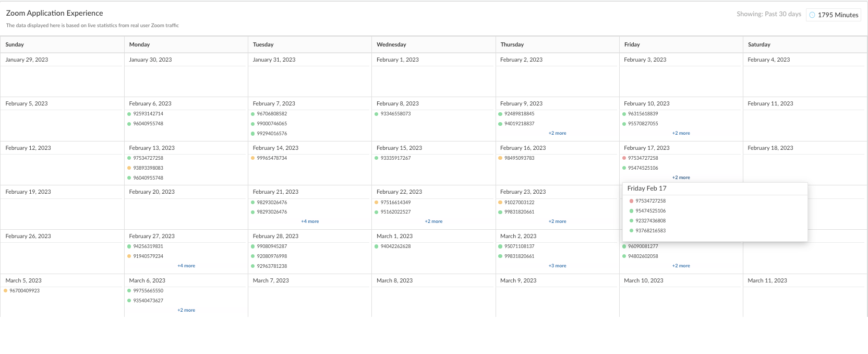
Task: Click orange dot next to meeting 97516614349
Action: pyautogui.click(x=377, y=203)
